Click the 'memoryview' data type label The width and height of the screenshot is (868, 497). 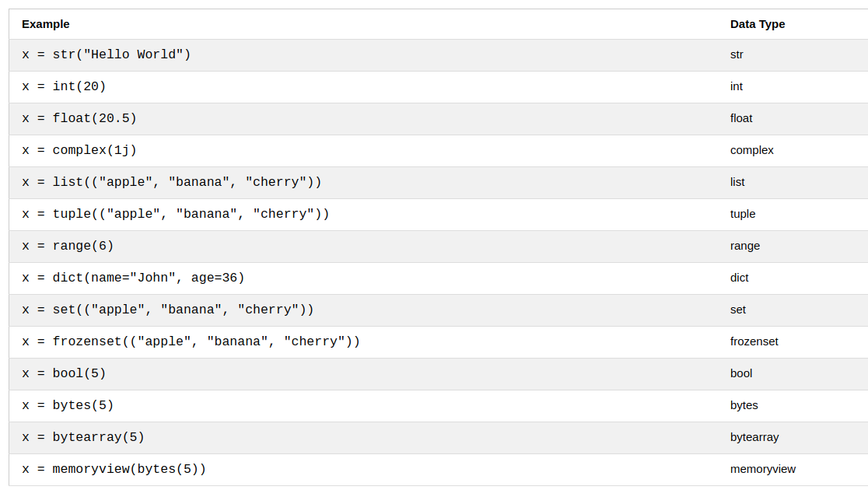[x=763, y=469]
